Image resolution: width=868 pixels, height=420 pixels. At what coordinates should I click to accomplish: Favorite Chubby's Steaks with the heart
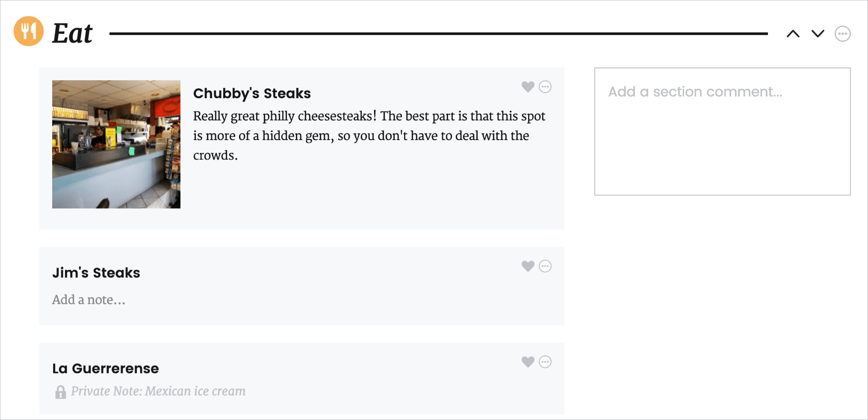pos(528,87)
